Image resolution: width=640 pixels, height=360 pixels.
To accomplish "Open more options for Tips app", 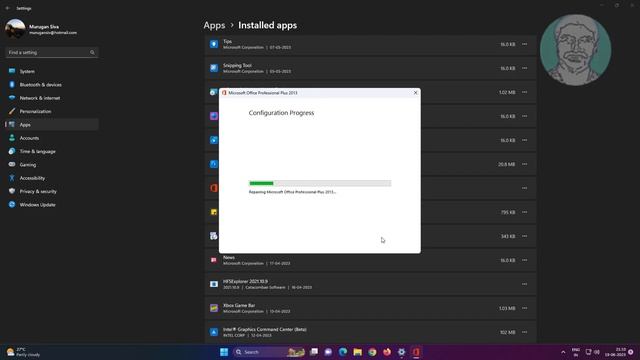I will click(x=524, y=44).
